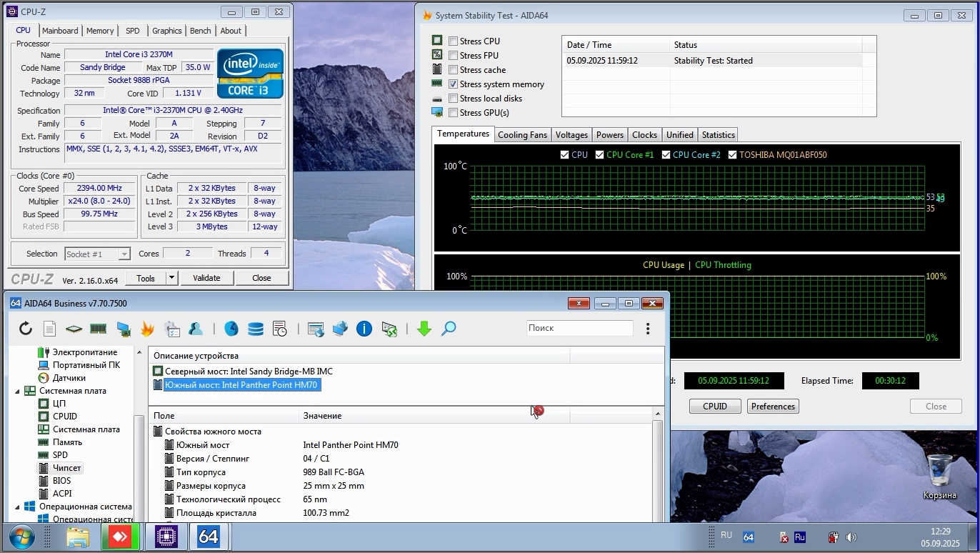Open the three-dot menu beside Поиск field
The width and height of the screenshot is (980, 553).
point(648,329)
